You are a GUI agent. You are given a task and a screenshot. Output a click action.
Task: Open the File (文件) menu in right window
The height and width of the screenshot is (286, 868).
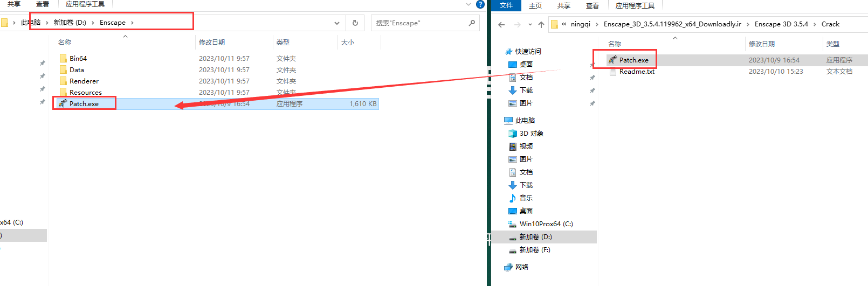point(506,5)
